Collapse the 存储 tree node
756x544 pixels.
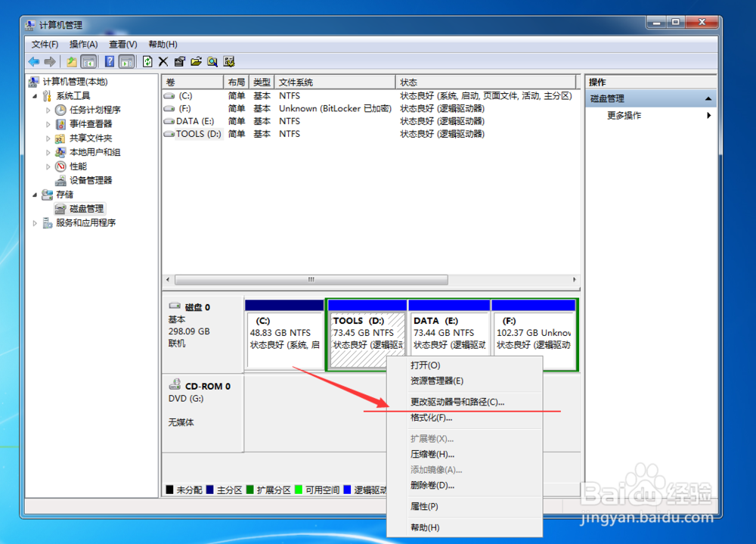pos(35,195)
